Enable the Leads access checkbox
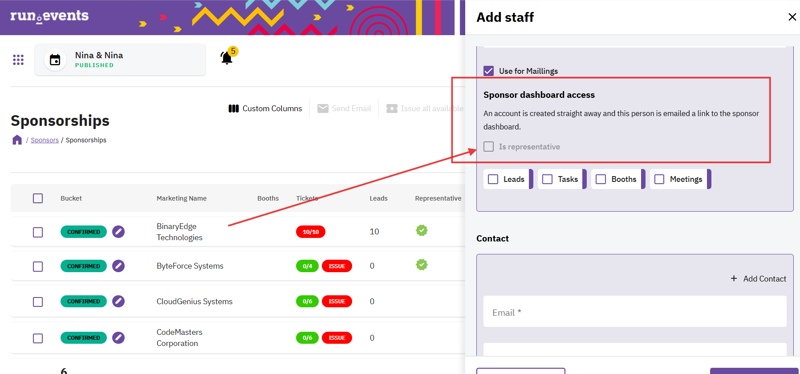This screenshot has width=800, height=374. (493, 179)
